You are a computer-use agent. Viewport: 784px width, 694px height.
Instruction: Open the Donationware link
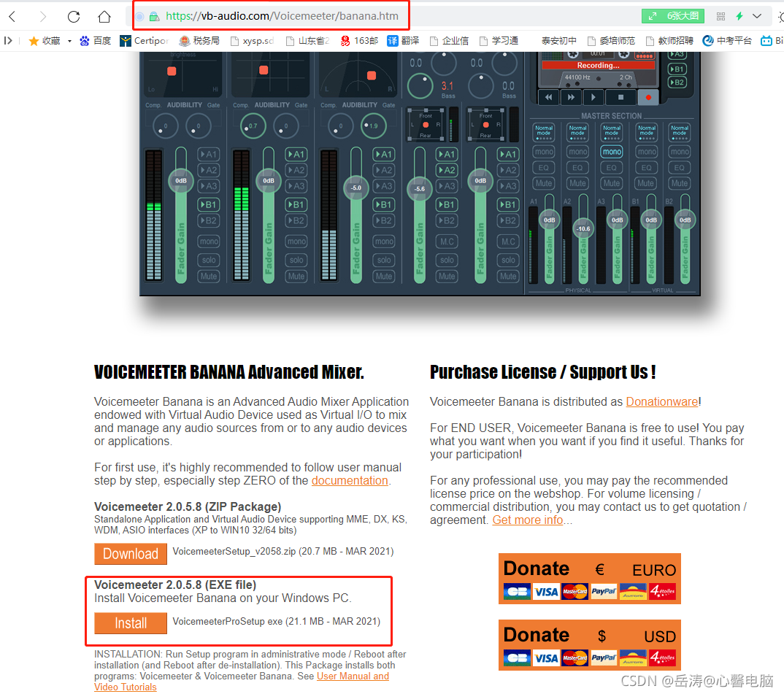[x=662, y=401]
